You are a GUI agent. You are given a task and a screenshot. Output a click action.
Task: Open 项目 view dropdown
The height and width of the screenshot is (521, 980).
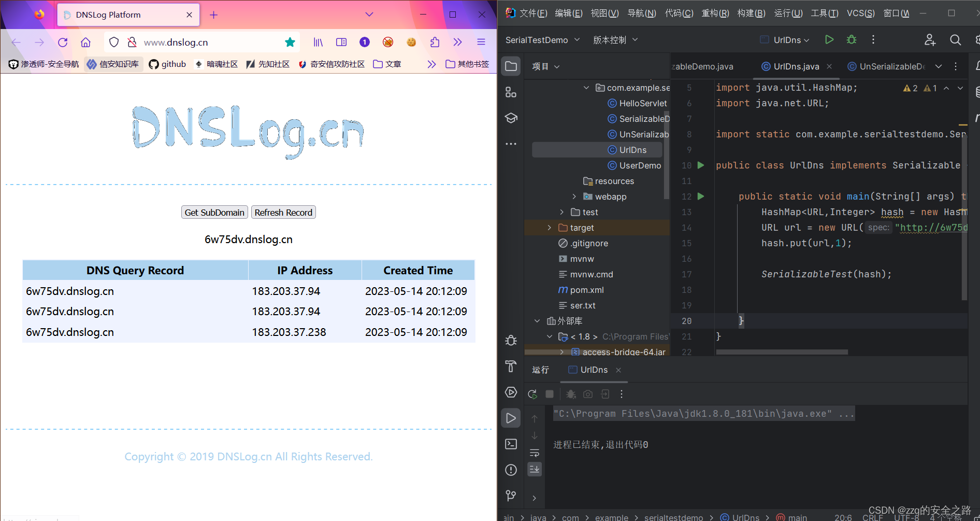click(x=546, y=66)
